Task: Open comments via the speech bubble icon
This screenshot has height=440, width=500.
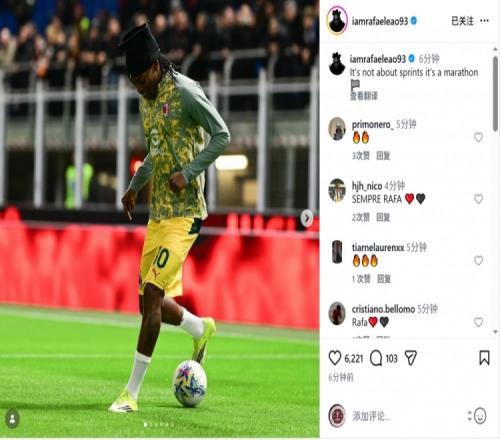Action: 376,358
